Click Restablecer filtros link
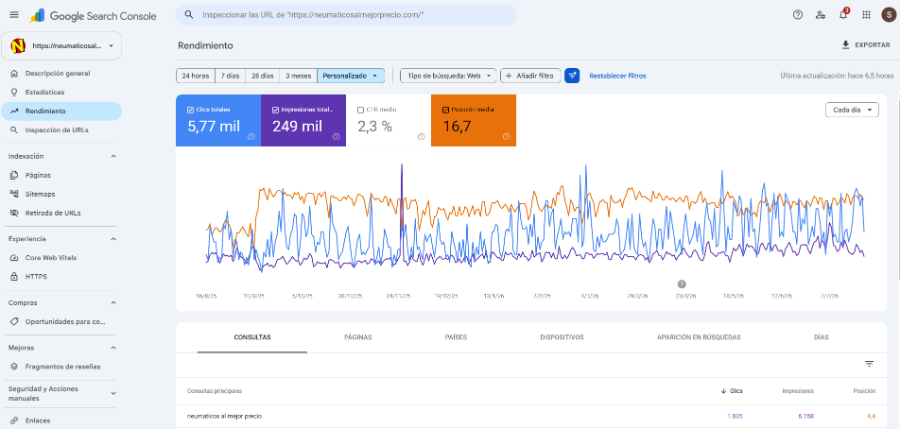The height and width of the screenshot is (429, 900). click(618, 76)
